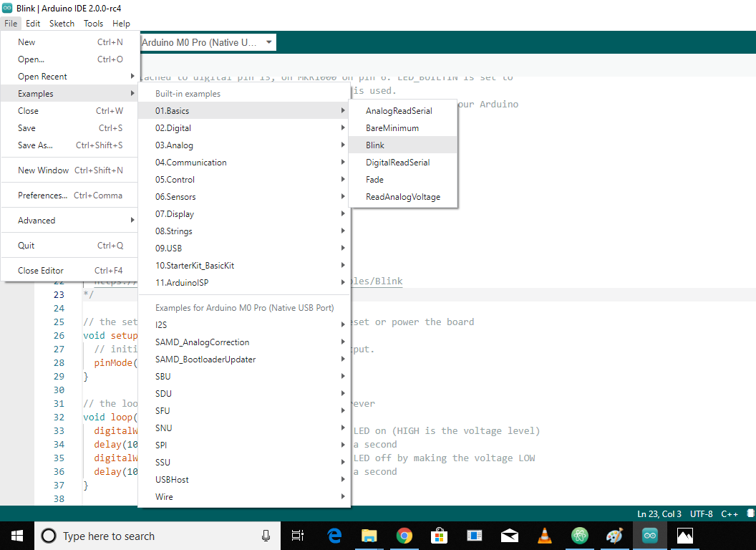Expand the 06.Sensors examples submenu
Viewport: 756px width, 550px height.
pyautogui.click(x=244, y=197)
